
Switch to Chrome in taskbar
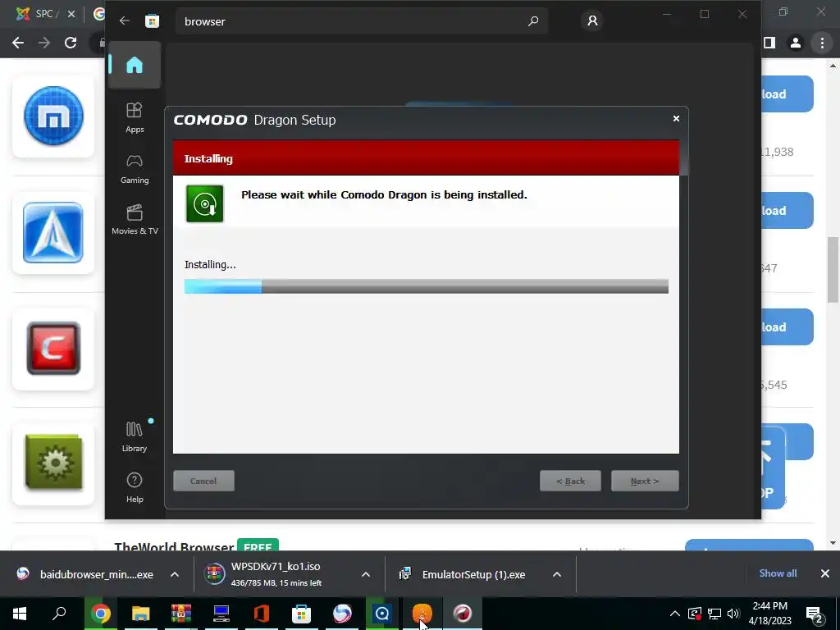[x=100, y=614]
